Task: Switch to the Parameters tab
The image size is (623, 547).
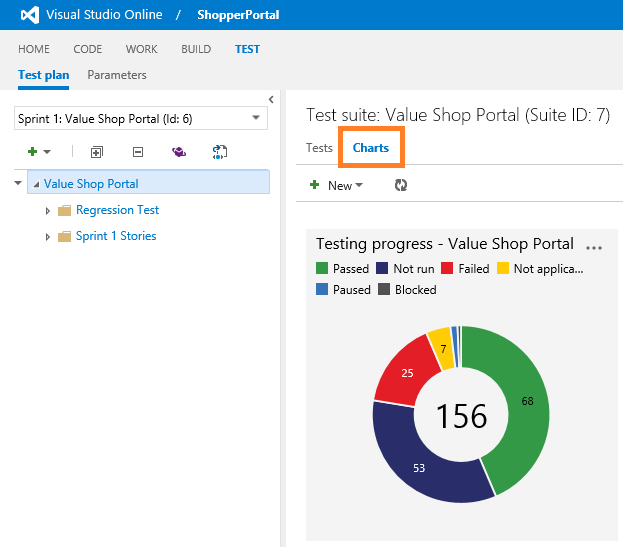Action: coord(117,75)
